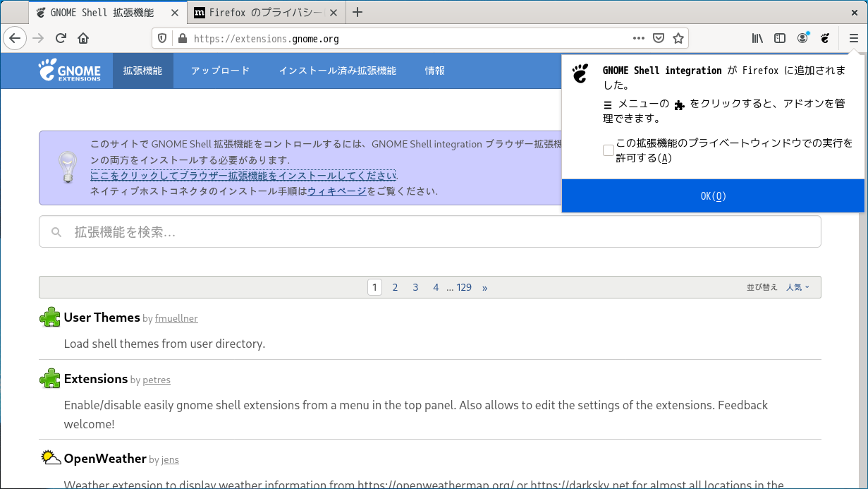This screenshot has width=868, height=489.
Task: Click the browser extension install link
Action: tap(243, 176)
